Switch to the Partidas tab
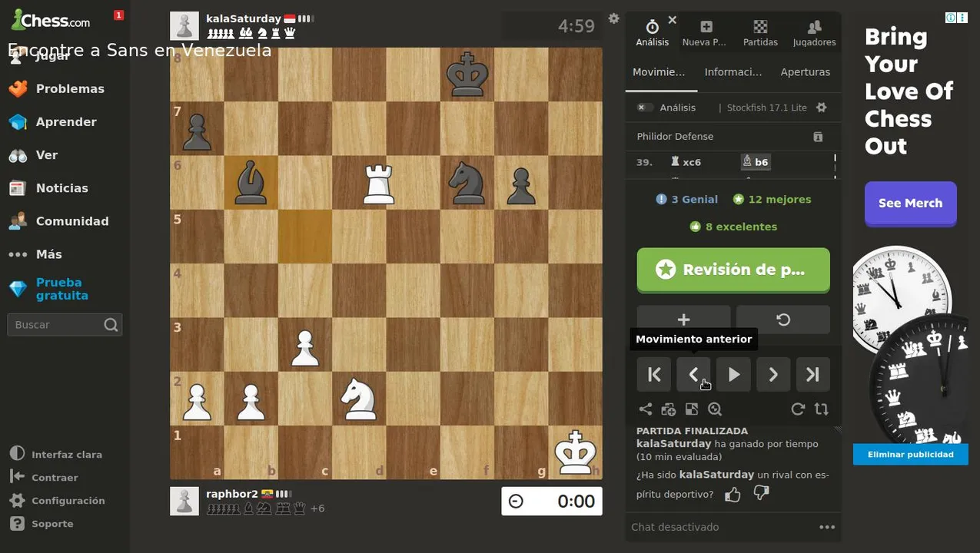The height and width of the screenshot is (553, 980). (760, 34)
